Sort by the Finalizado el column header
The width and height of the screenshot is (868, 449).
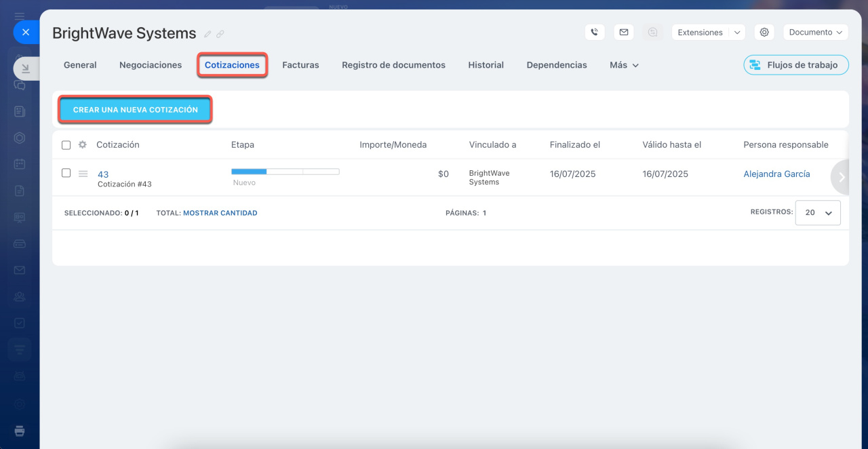coord(575,144)
